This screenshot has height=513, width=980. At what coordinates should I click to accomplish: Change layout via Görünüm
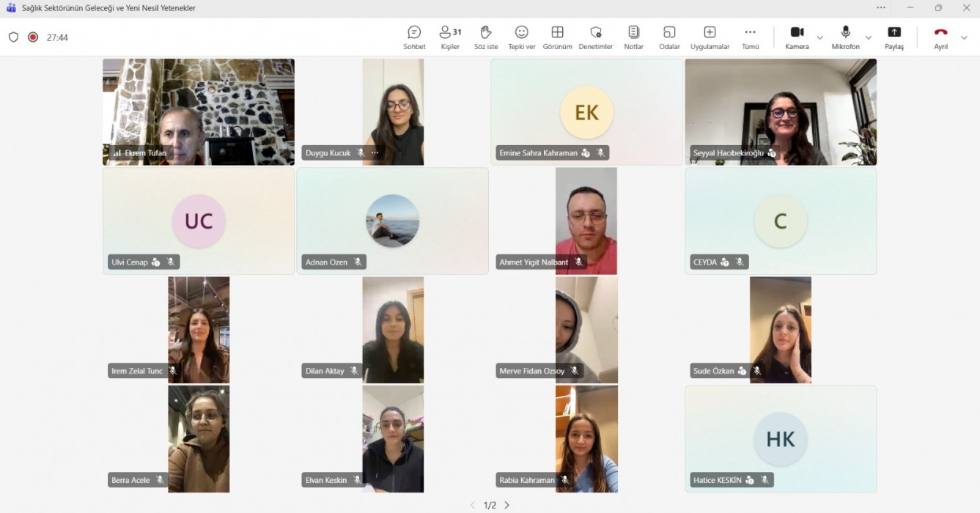tap(557, 37)
